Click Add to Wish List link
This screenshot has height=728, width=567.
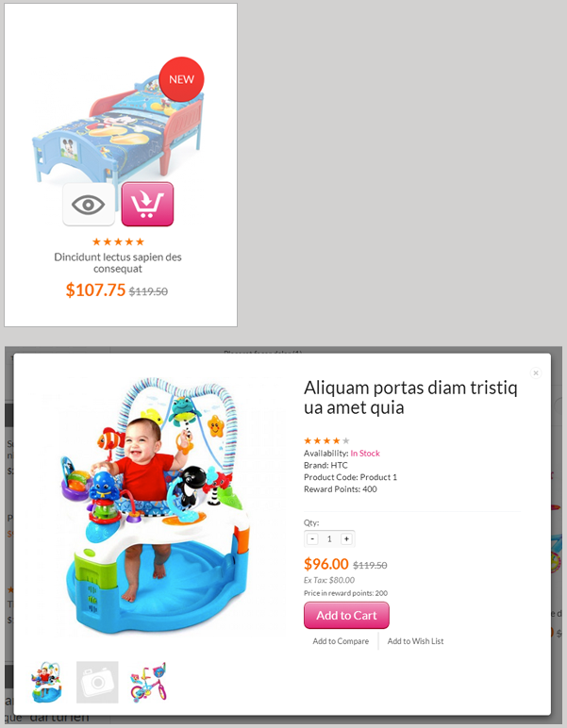[416, 641]
